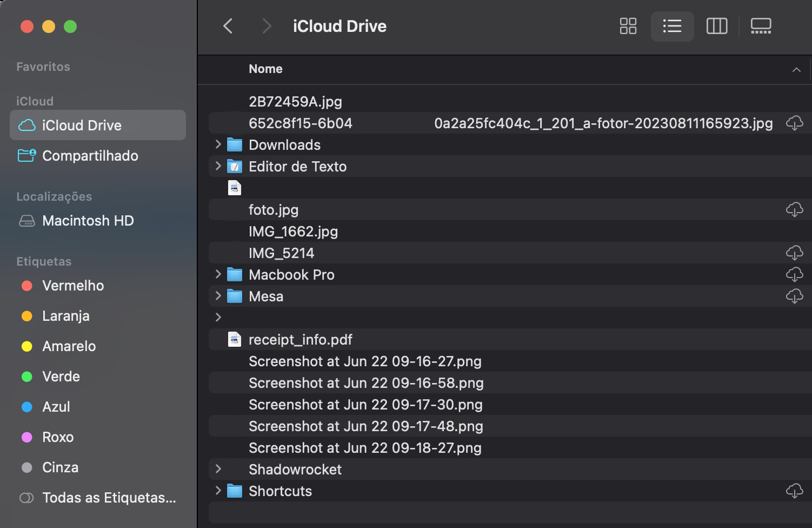Click the receipt_info.pdf document icon
Viewport: 812px width, 528px height.
click(235, 340)
